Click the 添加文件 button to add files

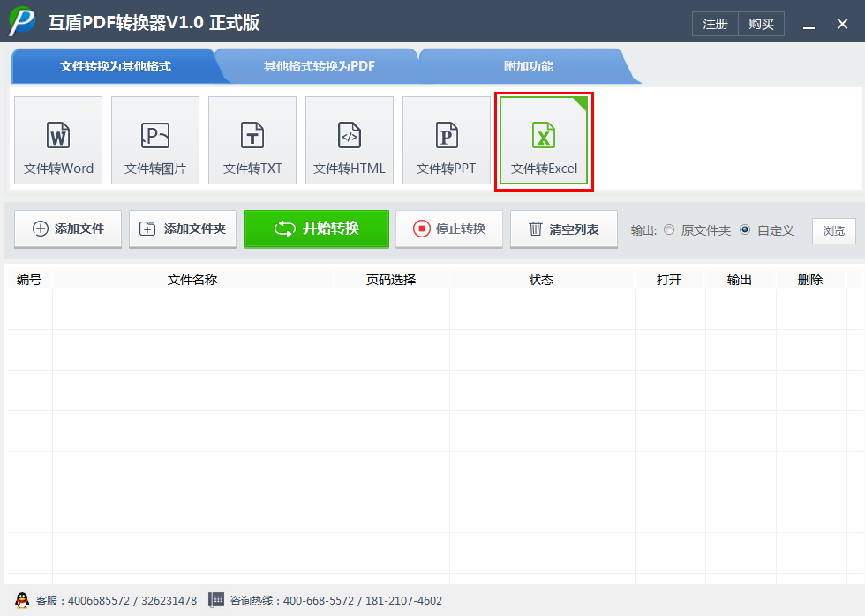tap(67, 229)
